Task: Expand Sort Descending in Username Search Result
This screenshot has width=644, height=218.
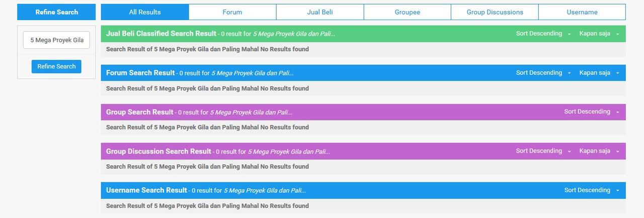Action: 592,190
